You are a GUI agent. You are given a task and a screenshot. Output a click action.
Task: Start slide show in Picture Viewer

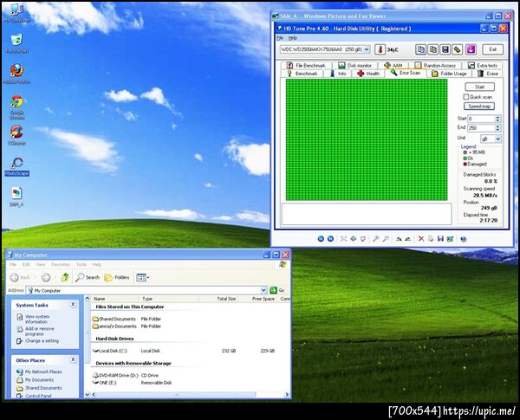(x=363, y=239)
